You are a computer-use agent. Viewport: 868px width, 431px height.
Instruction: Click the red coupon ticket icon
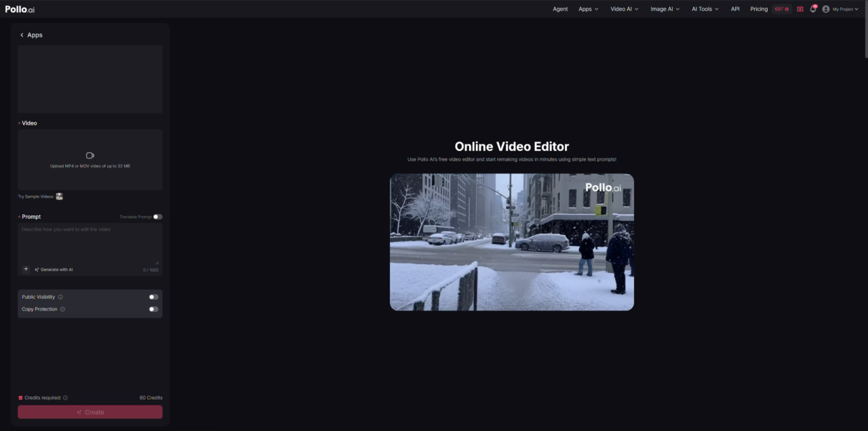pyautogui.click(x=800, y=9)
